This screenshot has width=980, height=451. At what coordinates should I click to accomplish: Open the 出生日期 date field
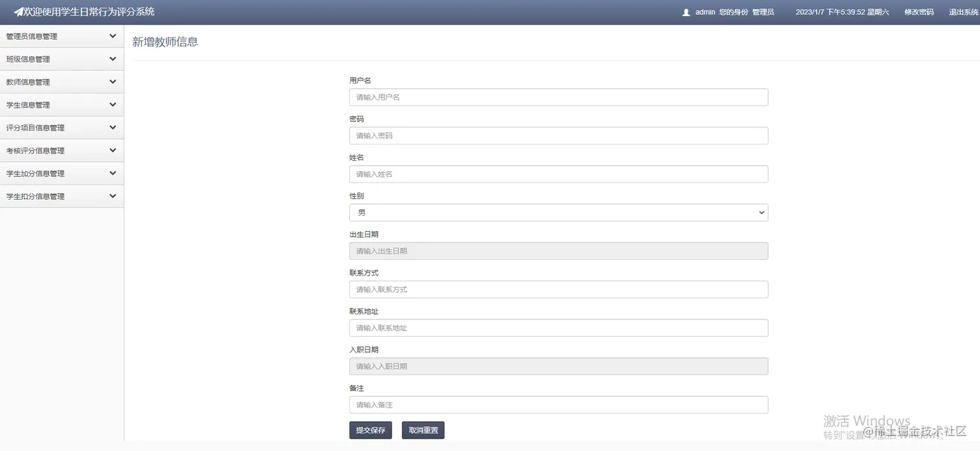click(559, 251)
